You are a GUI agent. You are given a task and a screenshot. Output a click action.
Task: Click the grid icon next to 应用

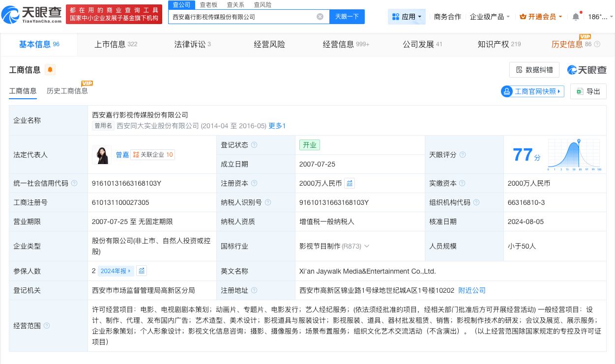(x=396, y=16)
